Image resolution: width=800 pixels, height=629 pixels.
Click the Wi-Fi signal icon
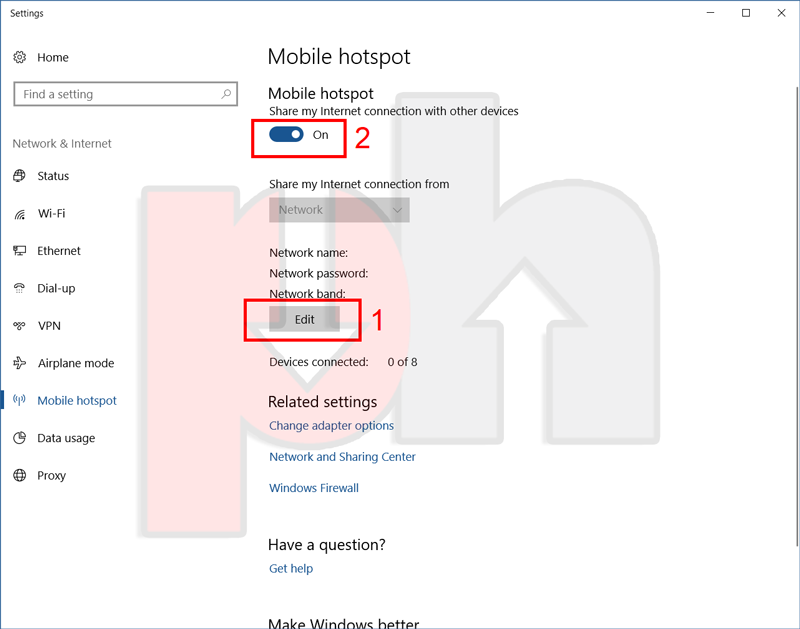point(19,214)
